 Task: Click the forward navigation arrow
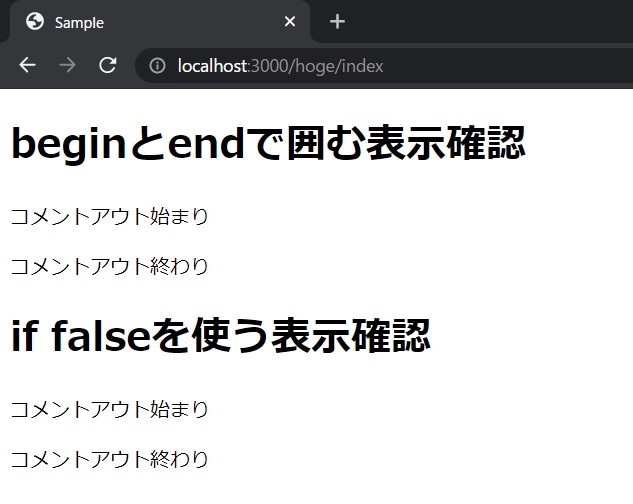point(67,65)
